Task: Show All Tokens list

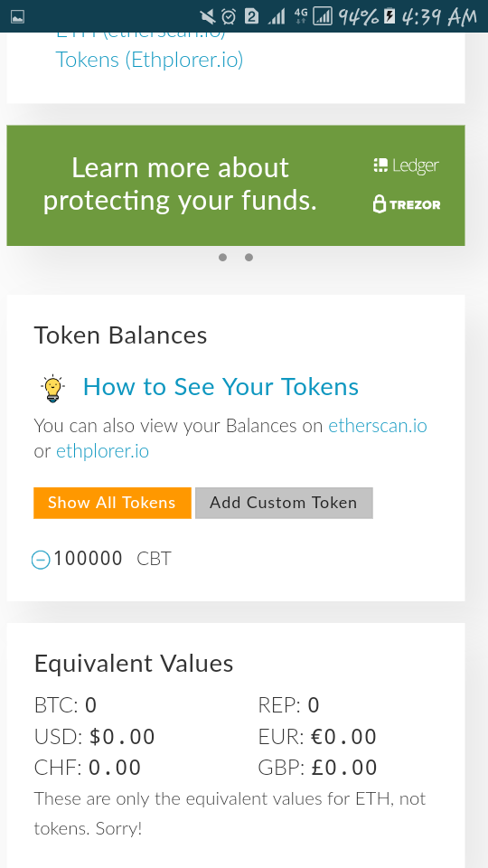Action: (x=112, y=503)
